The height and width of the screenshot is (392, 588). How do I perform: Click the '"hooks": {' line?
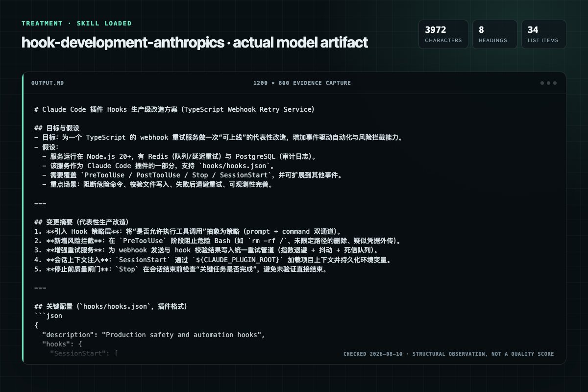click(62, 344)
